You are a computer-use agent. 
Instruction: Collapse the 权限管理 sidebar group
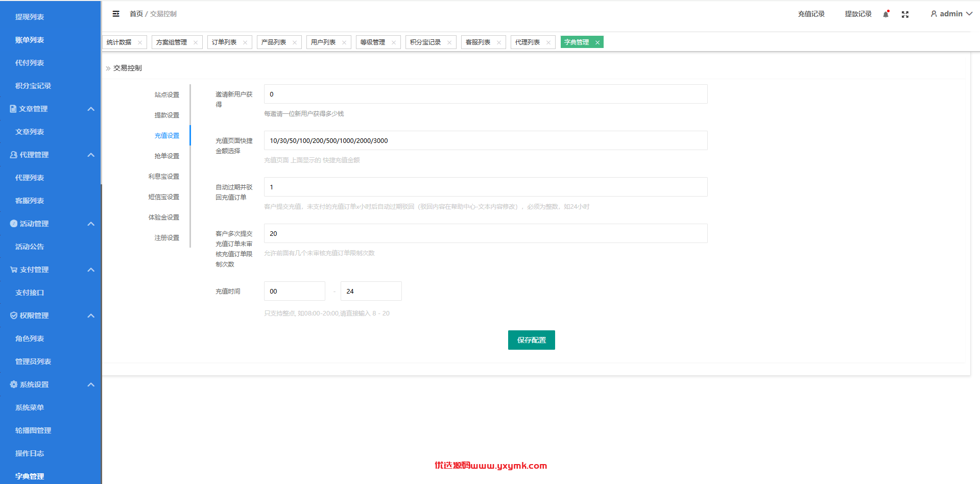coord(91,316)
